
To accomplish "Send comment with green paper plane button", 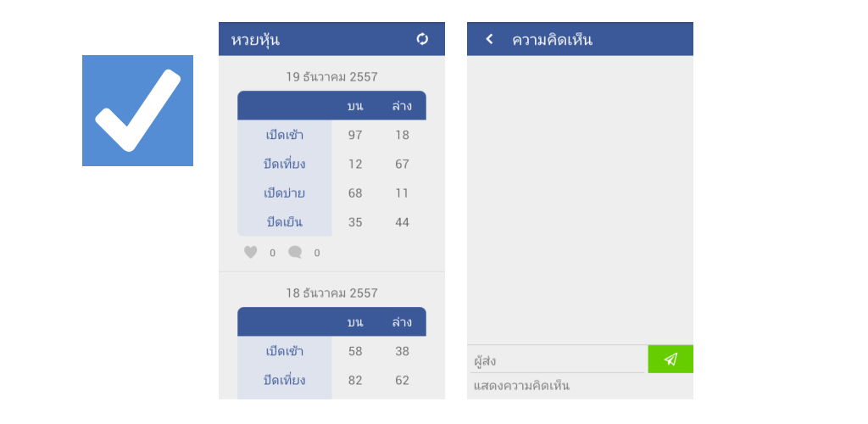I will point(670,360).
